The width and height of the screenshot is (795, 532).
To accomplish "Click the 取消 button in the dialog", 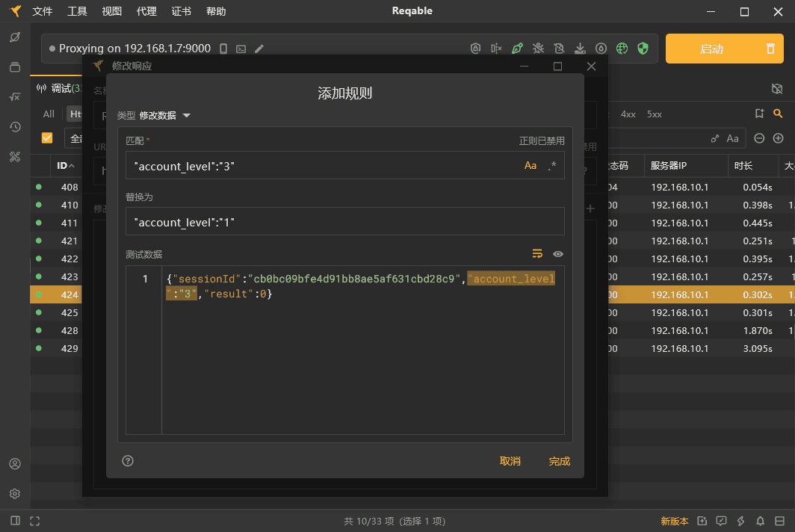I will point(510,461).
